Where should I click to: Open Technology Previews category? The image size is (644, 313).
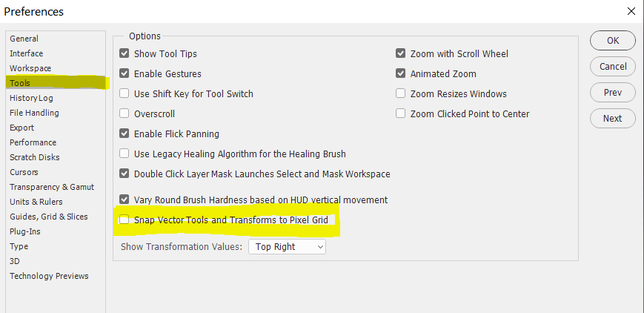coord(49,276)
